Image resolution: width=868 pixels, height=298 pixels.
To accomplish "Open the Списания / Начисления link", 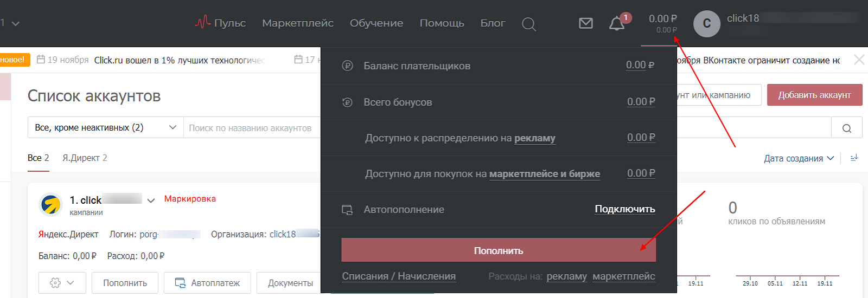I will tap(398, 276).
